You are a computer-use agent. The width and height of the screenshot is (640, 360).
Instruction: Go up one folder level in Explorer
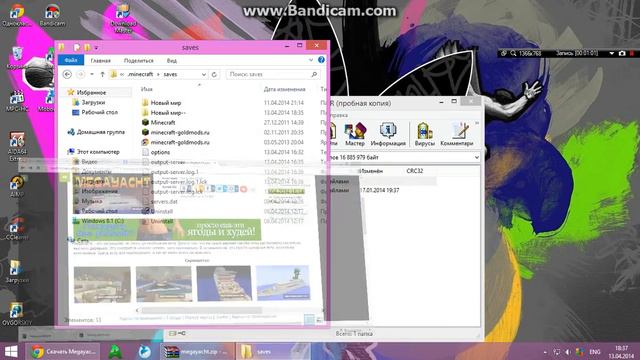point(102,74)
